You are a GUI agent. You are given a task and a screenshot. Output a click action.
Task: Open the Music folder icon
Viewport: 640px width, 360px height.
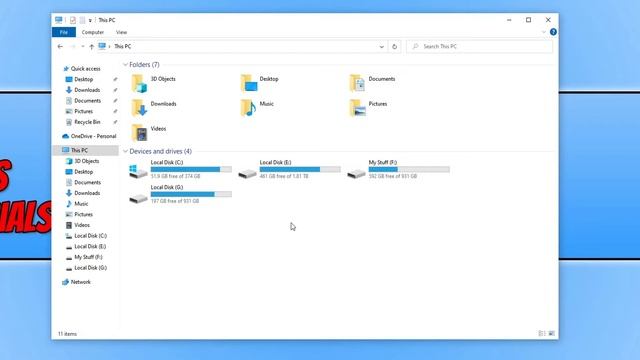pos(248,108)
